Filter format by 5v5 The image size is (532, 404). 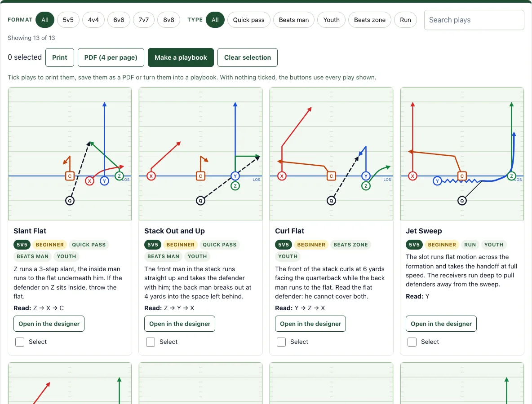pyautogui.click(x=68, y=20)
